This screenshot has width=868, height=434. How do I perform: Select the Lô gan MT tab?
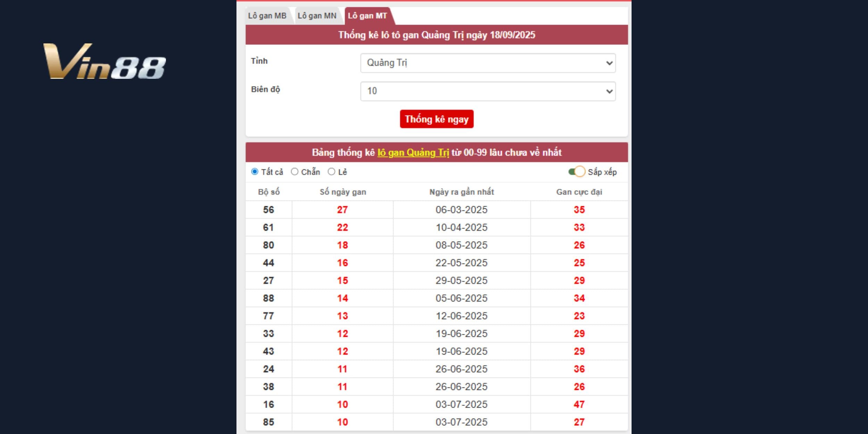point(367,16)
